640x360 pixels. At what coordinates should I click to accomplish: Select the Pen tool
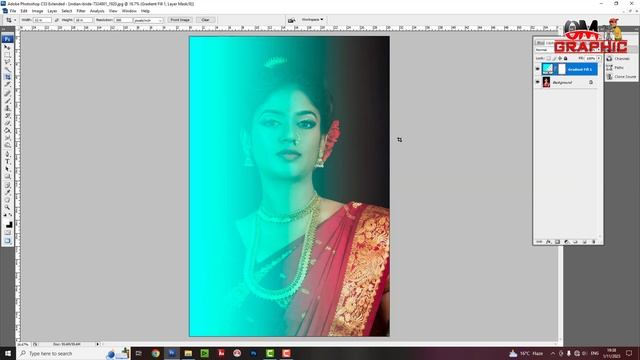coord(7,155)
